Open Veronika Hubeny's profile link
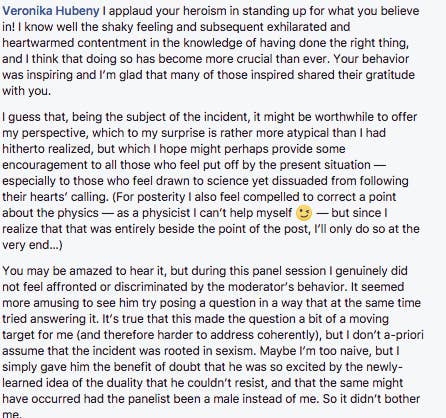The height and width of the screenshot is (418, 446). coord(51,11)
